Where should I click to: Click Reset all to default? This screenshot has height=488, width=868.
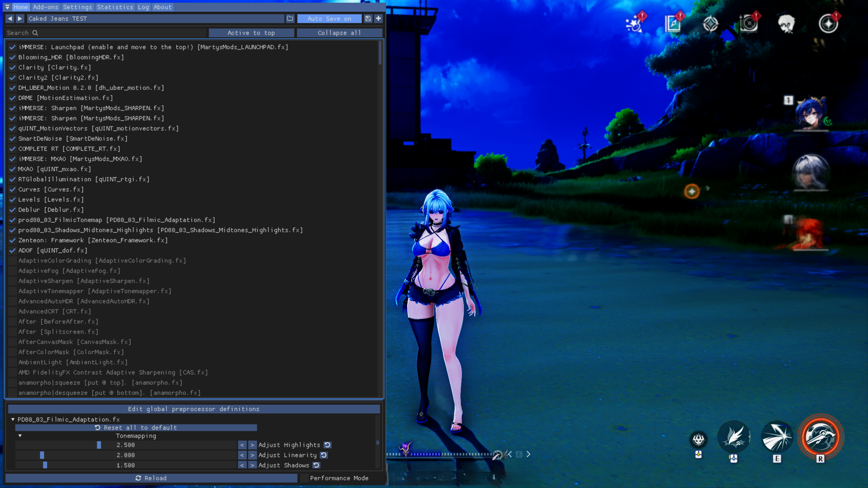point(136,427)
